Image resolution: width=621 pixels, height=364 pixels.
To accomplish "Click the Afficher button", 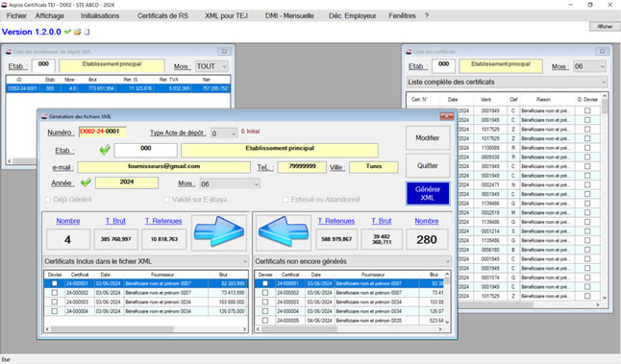I will tap(605, 27).
